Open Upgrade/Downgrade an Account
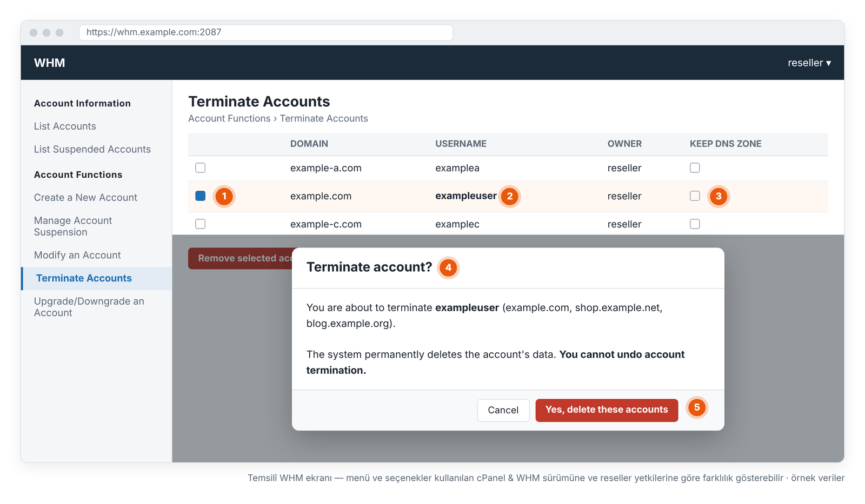The image size is (865, 504). click(x=89, y=307)
